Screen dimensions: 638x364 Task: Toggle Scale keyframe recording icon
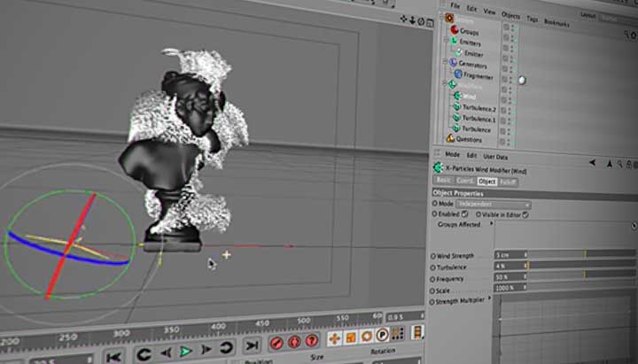(351, 337)
